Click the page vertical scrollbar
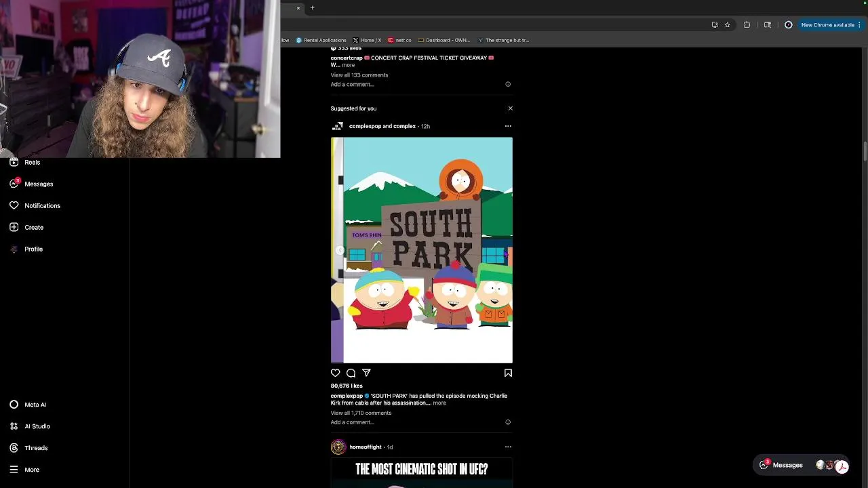This screenshot has height=488, width=868. point(865,151)
